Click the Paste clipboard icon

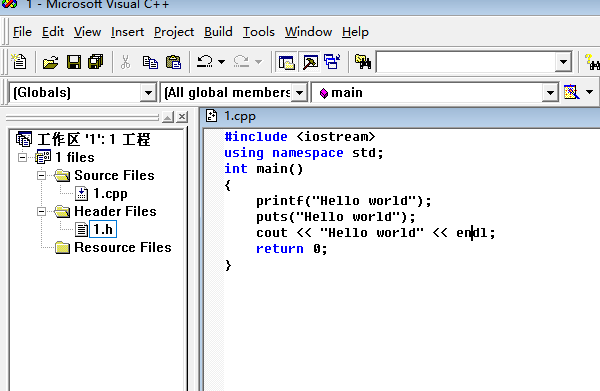click(173, 62)
